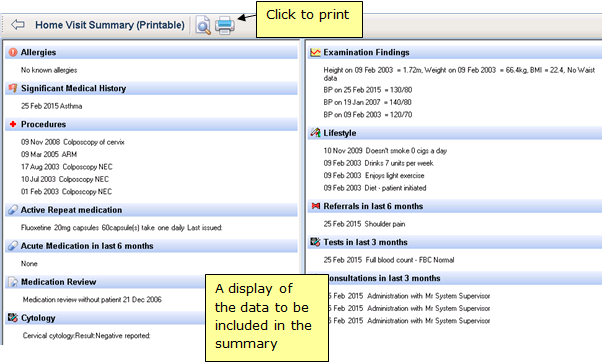Click the printer icon to print
This screenshot has width=602, height=363.
tap(225, 25)
